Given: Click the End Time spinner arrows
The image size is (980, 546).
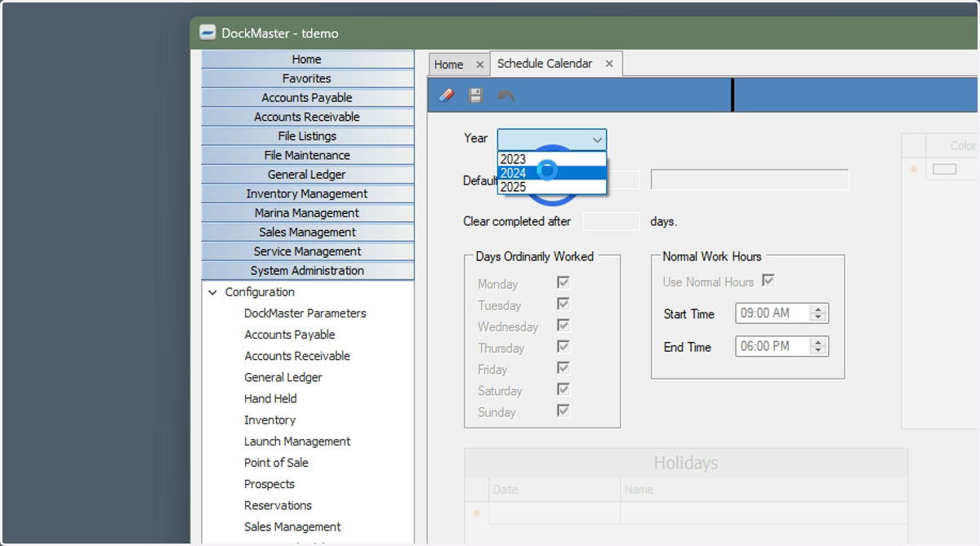Looking at the screenshot, I should (818, 346).
